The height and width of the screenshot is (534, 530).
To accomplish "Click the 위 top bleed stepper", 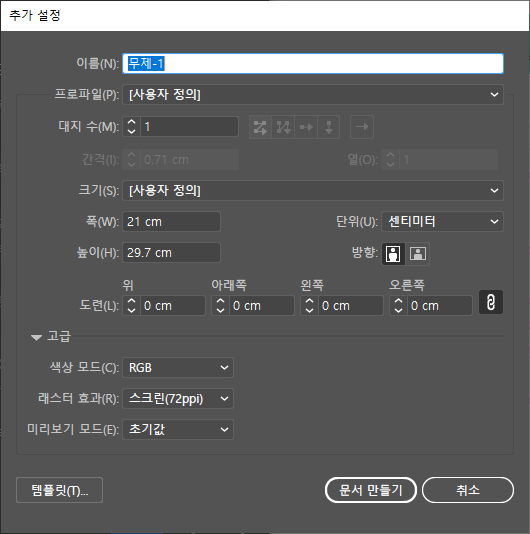I will (x=131, y=305).
